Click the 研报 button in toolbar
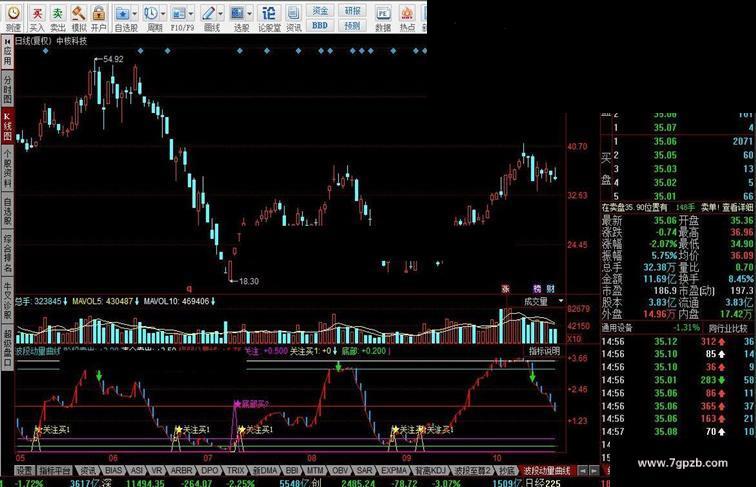756x487 pixels. click(352, 11)
